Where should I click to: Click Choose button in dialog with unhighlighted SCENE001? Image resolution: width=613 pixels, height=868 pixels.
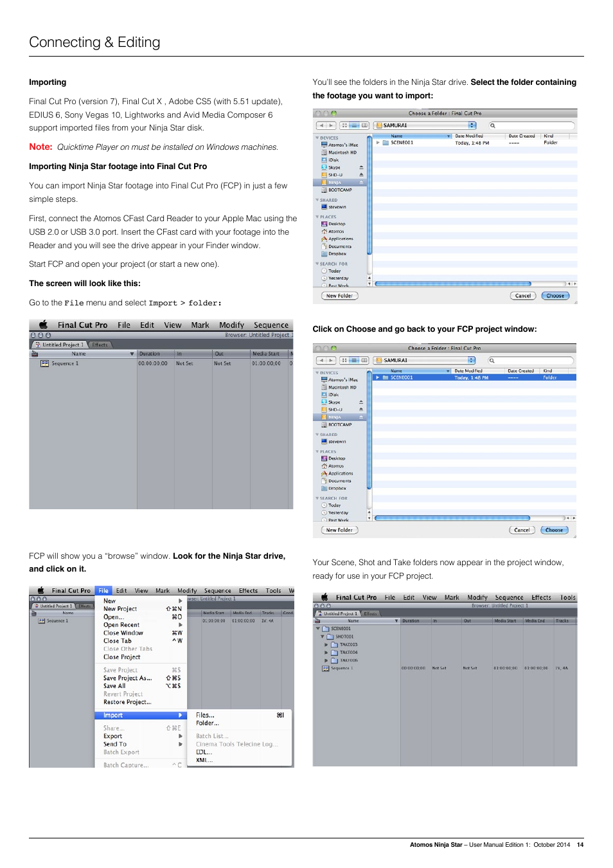coord(555,296)
